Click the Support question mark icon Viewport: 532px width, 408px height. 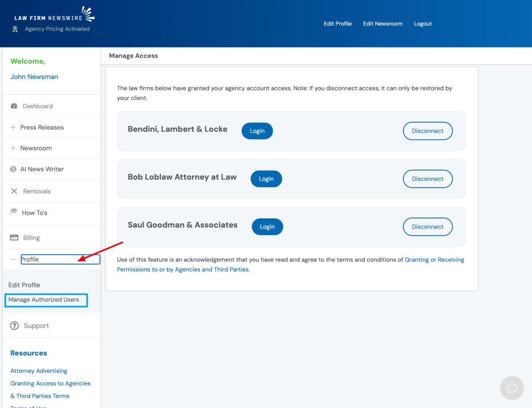coord(15,326)
